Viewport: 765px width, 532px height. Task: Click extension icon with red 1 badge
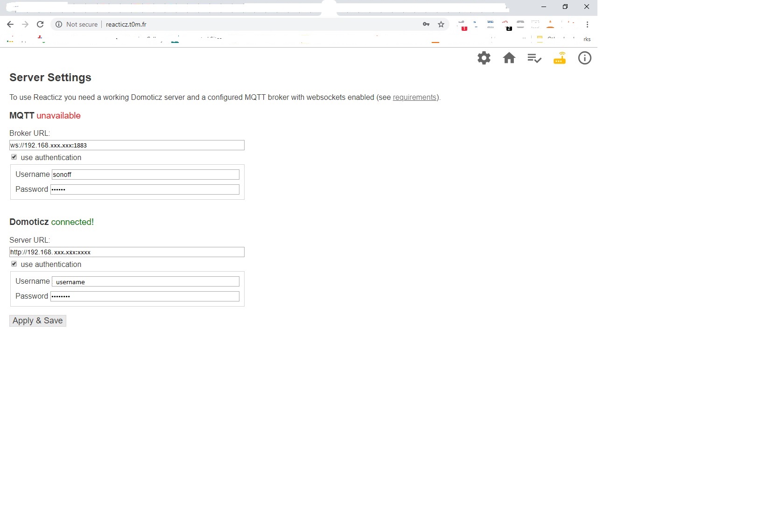463,25
